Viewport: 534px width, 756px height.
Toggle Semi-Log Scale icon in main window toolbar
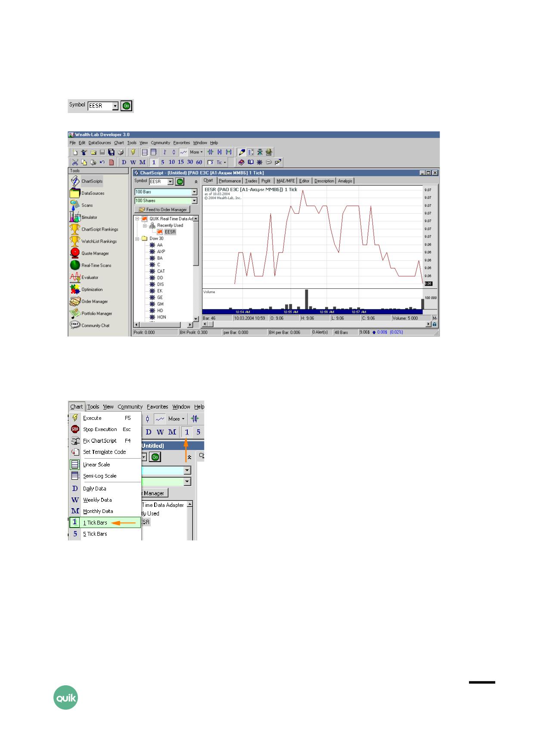click(x=153, y=152)
